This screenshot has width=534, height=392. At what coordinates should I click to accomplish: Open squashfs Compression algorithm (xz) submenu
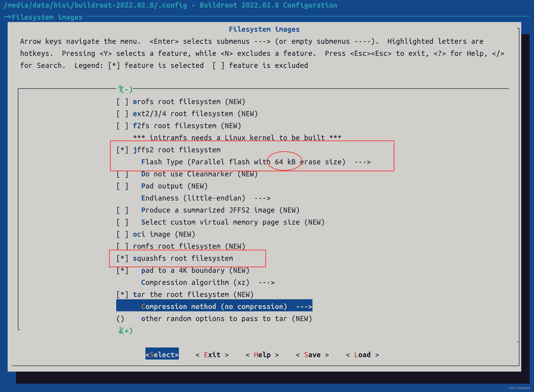[208, 283]
